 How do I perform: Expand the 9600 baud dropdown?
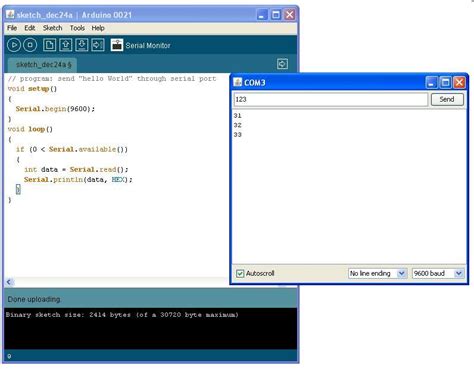tap(438, 273)
